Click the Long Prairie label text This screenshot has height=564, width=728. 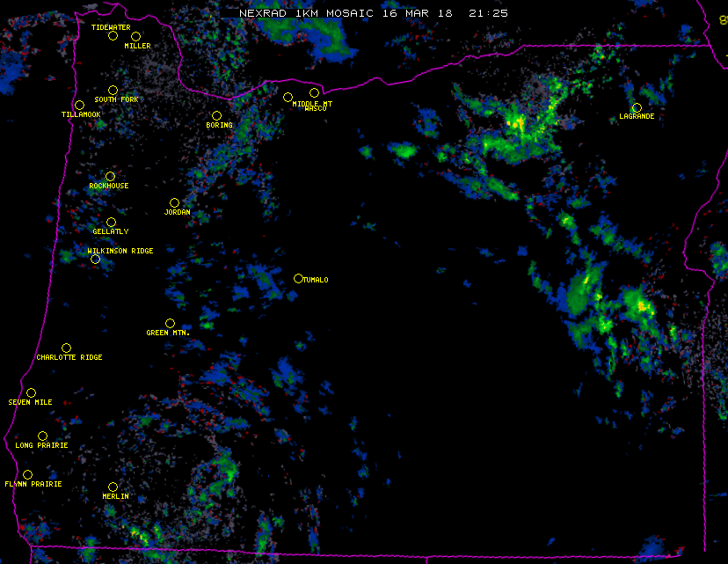(41, 445)
